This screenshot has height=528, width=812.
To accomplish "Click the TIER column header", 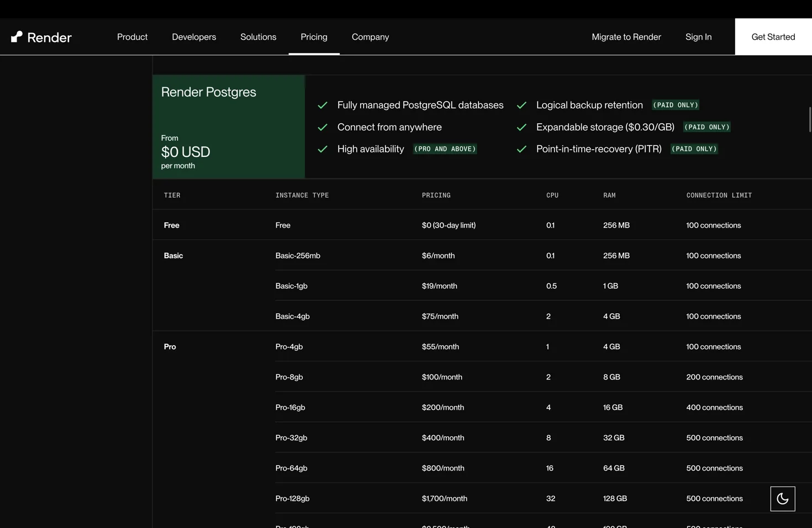I will coord(172,196).
